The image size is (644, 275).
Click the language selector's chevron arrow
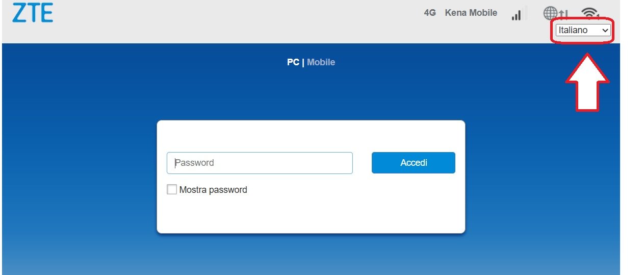(x=605, y=31)
